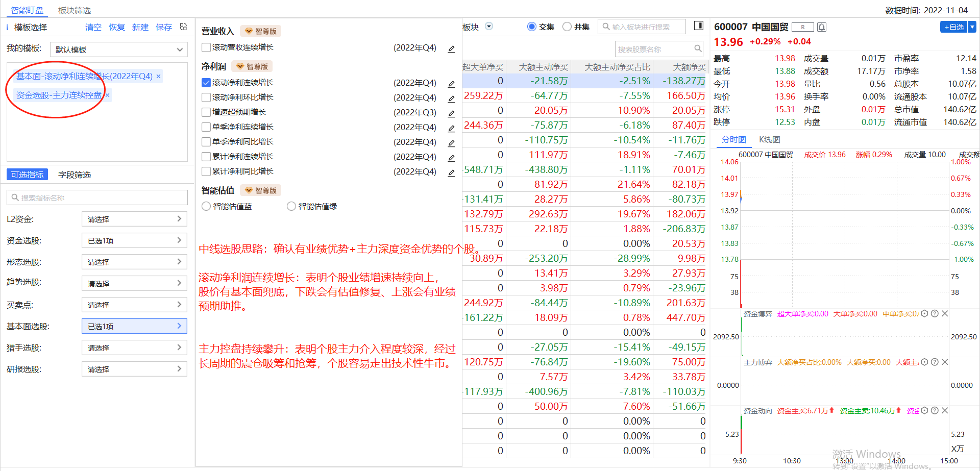Click the price alert bell icon beside 中国国贸
Screen dimensions: 980x471
coord(822,27)
